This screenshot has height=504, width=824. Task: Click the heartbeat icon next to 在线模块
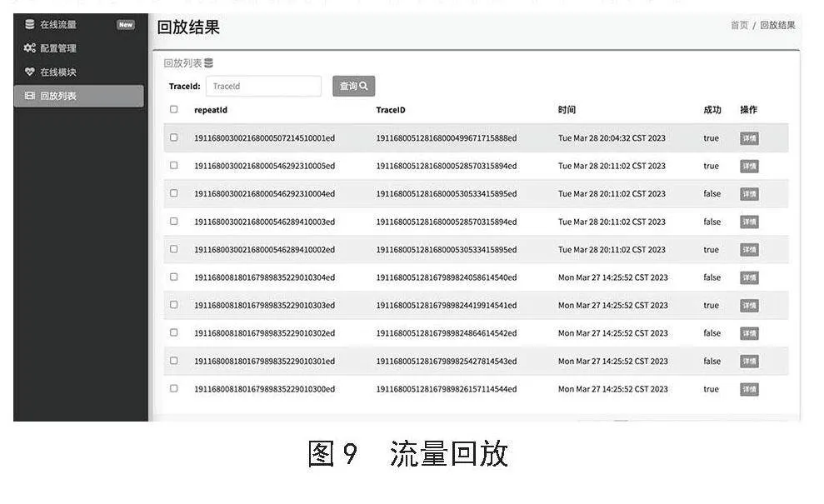(x=29, y=72)
